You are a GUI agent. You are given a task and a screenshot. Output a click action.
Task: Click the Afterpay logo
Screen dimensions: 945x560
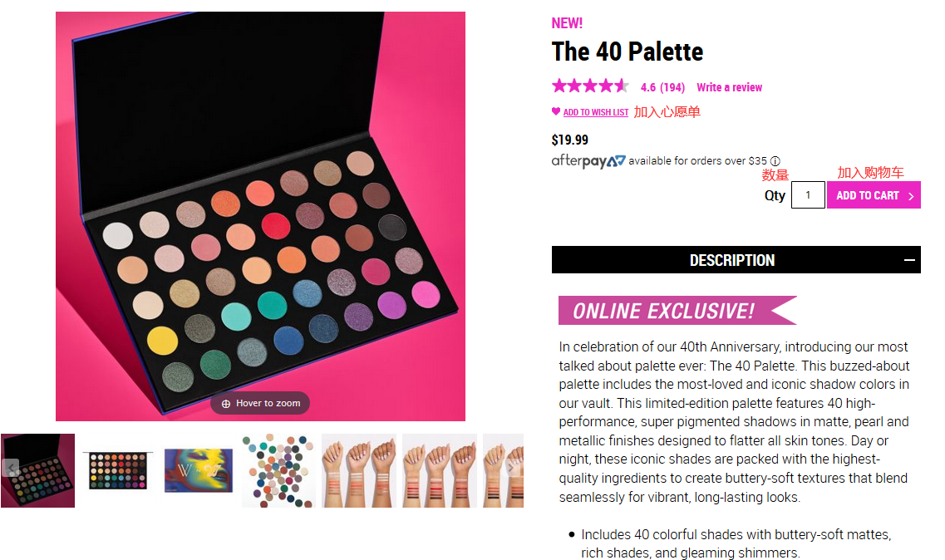(x=588, y=161)
